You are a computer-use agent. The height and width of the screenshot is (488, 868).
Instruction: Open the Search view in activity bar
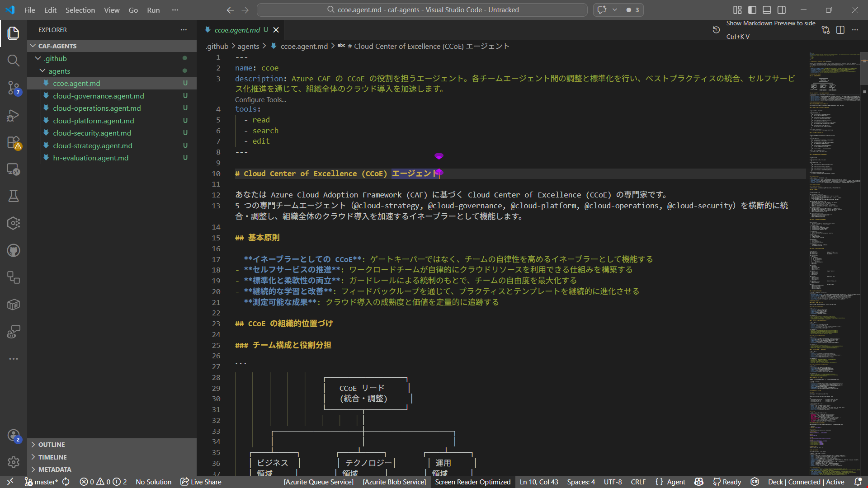[x=13, y=61]
